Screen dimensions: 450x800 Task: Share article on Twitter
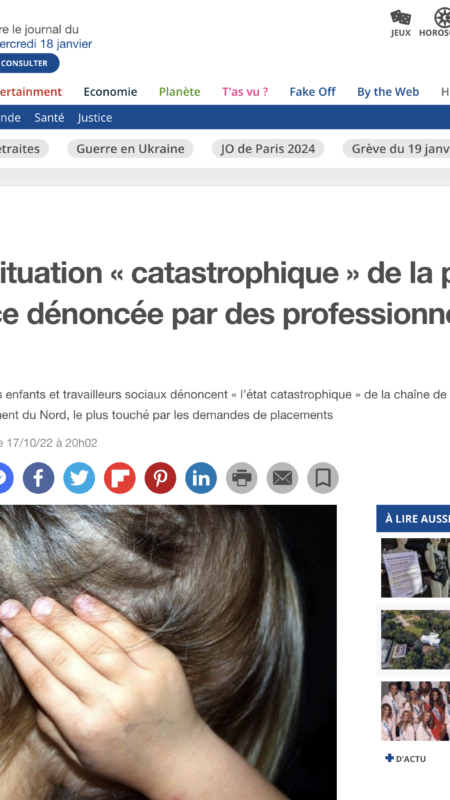tap(79, 478)
